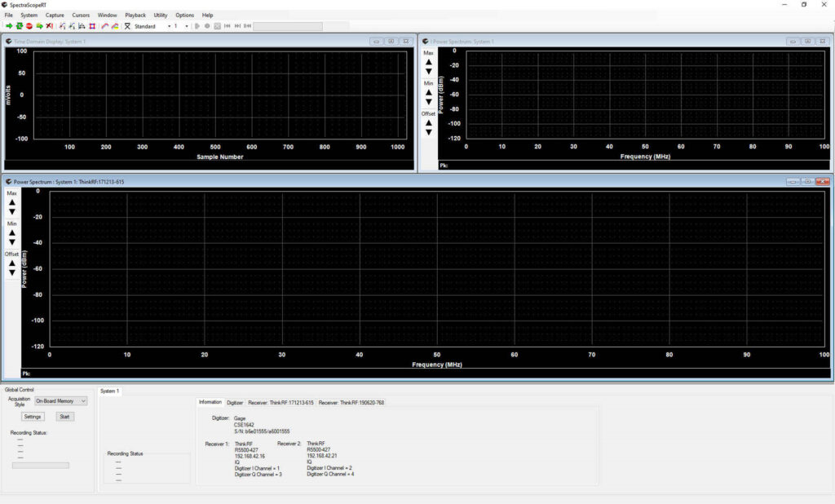Switch to the Digitizer tab
The height and width of the screenshot is (504, 835).
click(x=235, y=403)
